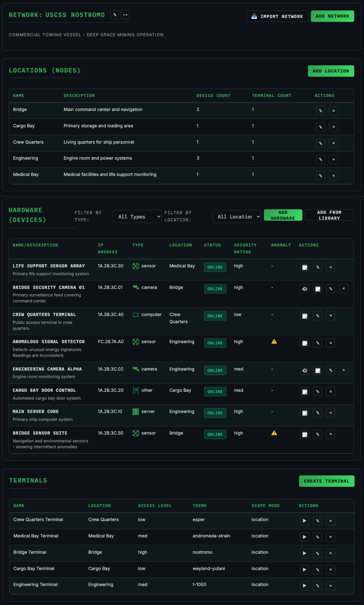Click the pencil icon to rename network
The width and height of the screenshot is (364, 605).
click(115, 15)
